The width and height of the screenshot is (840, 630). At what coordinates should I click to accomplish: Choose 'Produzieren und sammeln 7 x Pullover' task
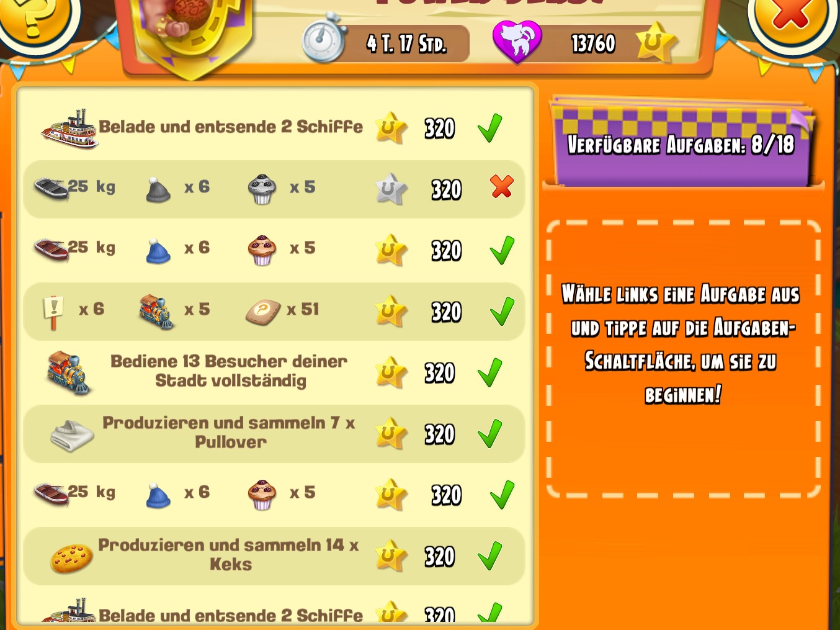pyautogui.click(x=274, y=433)
